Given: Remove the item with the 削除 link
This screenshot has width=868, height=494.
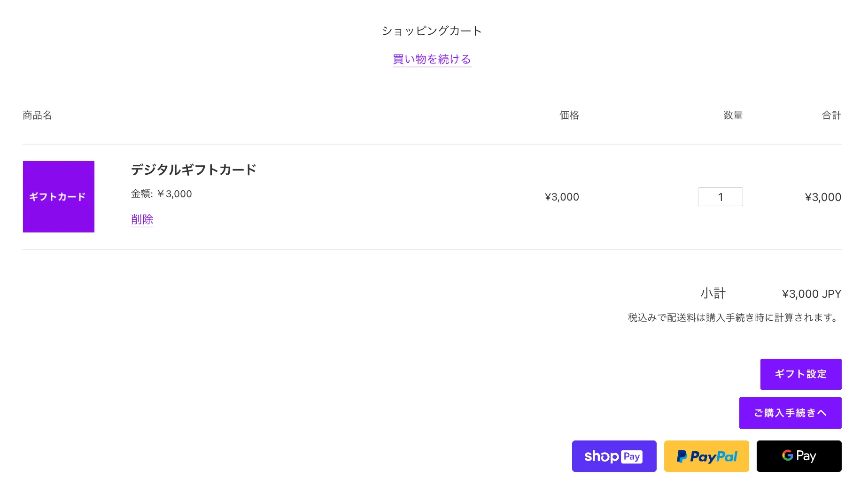Looking at the screenshot, I should pyautogui.click(x=142, y=219).
